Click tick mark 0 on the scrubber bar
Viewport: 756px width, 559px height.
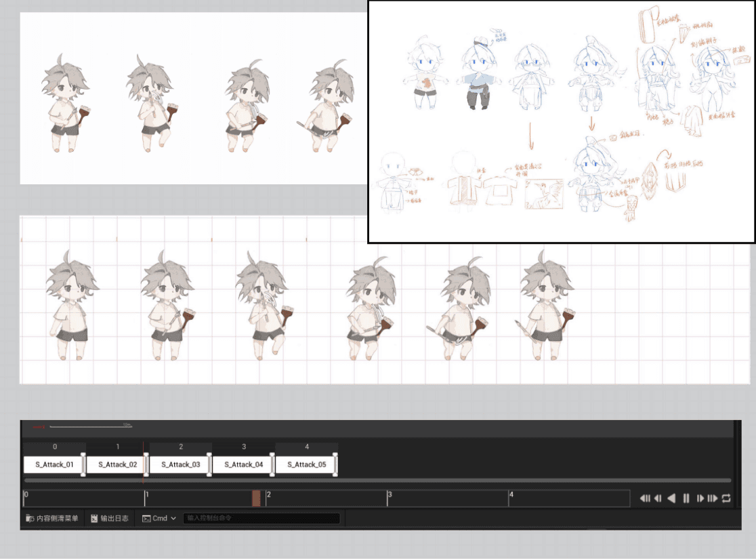25,497
